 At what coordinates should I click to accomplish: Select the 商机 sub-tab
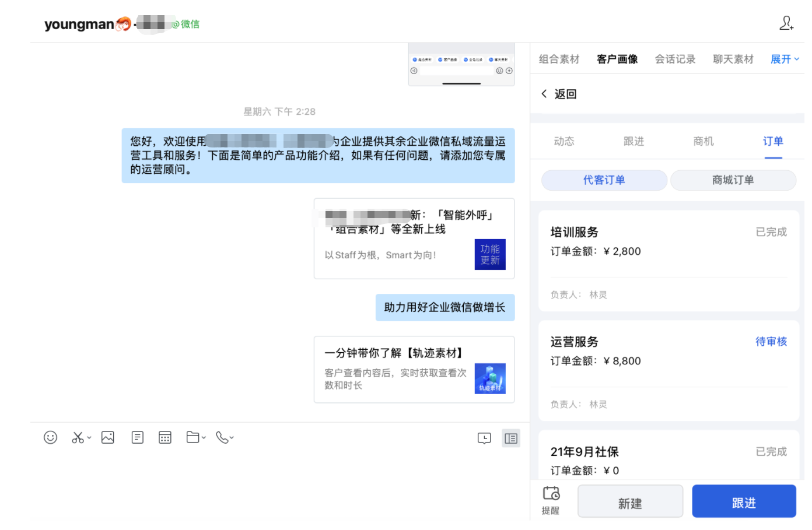(703, 141)
